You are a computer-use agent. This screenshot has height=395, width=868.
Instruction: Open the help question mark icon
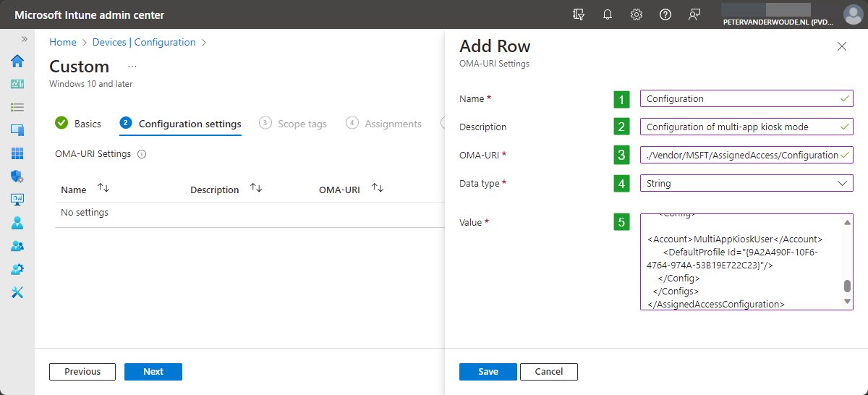tap(665, 14)
